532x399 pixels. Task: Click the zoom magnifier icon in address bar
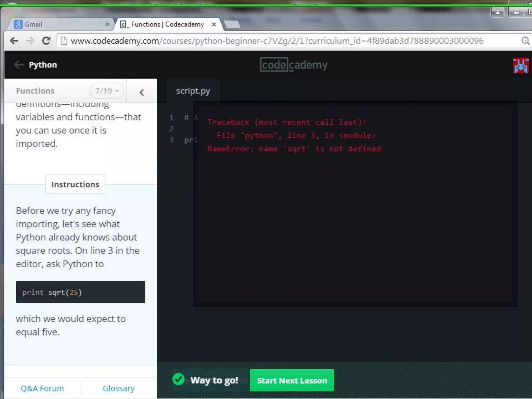pos(525,41)
